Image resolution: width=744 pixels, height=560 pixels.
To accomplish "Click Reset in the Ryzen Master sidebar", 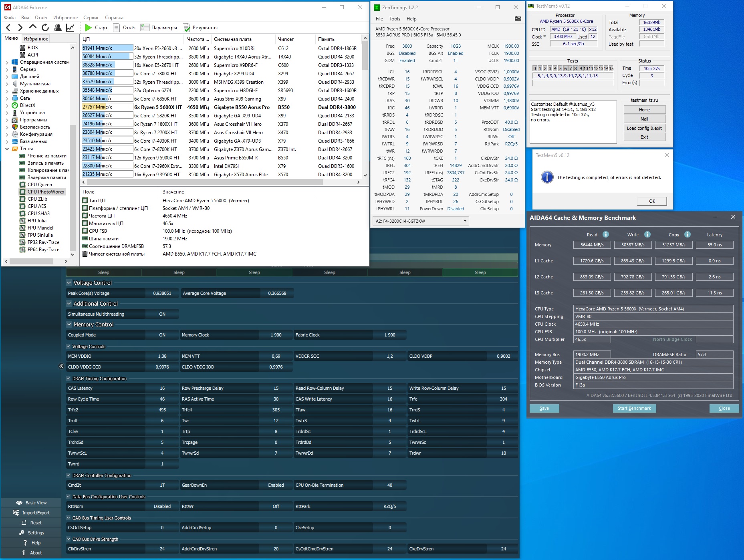I will [31, 523].
